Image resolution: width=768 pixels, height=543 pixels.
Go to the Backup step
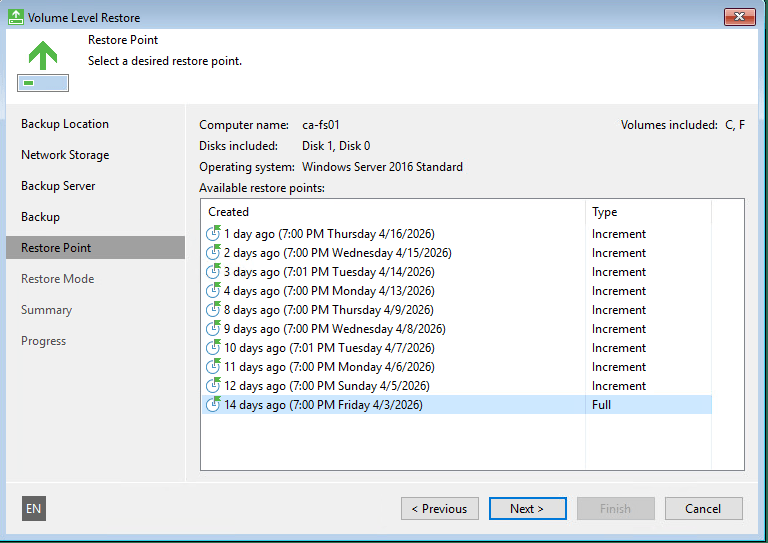[40, 217]
